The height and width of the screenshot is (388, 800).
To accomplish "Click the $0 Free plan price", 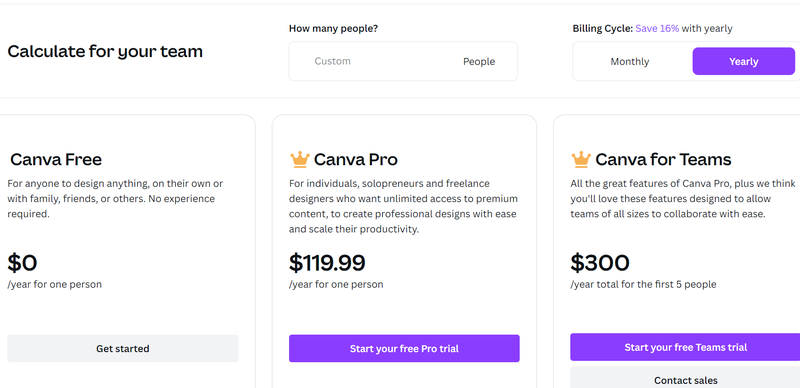I will pyautogui.click(x=22, y=263).
